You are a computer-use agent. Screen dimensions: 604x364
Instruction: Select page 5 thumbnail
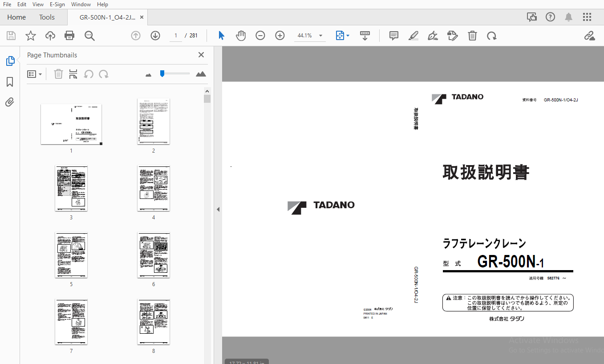(x=71, y=255)
